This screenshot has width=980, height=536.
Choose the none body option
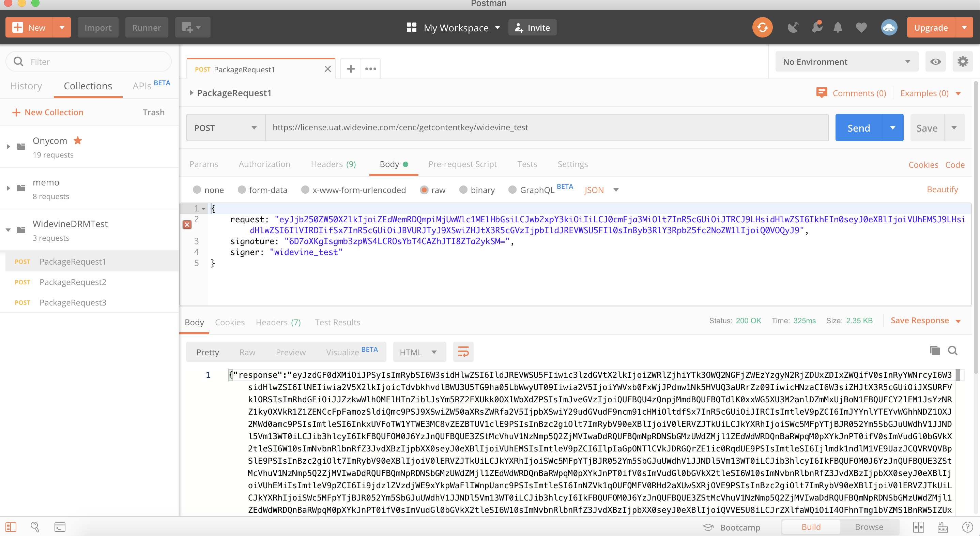(197, 190)
